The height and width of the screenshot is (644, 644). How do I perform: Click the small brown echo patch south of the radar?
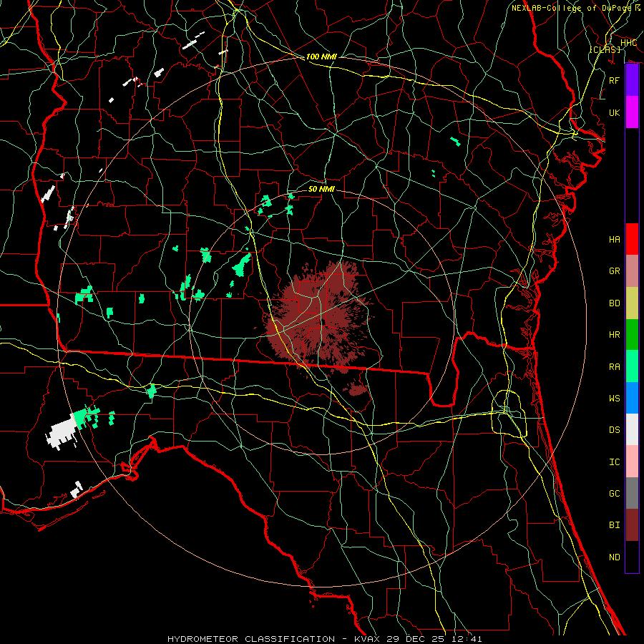[x=356, y=389]
